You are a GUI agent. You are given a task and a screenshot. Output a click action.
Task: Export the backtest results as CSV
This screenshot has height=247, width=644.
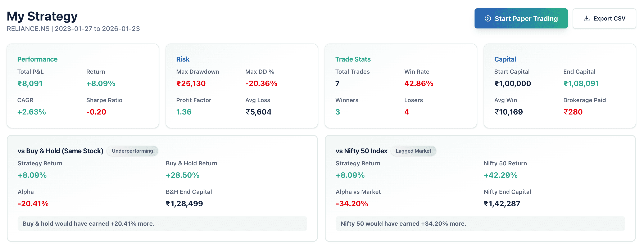pos(604,18)
